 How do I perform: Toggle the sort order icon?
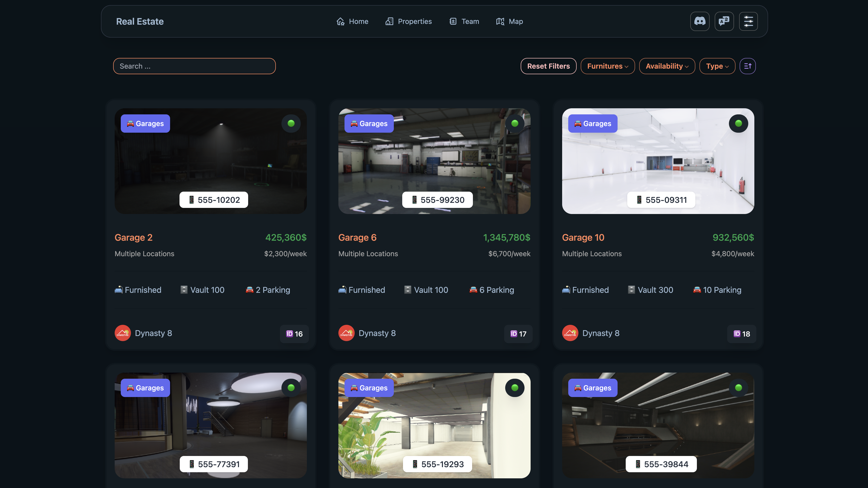[x=747, y=66]
